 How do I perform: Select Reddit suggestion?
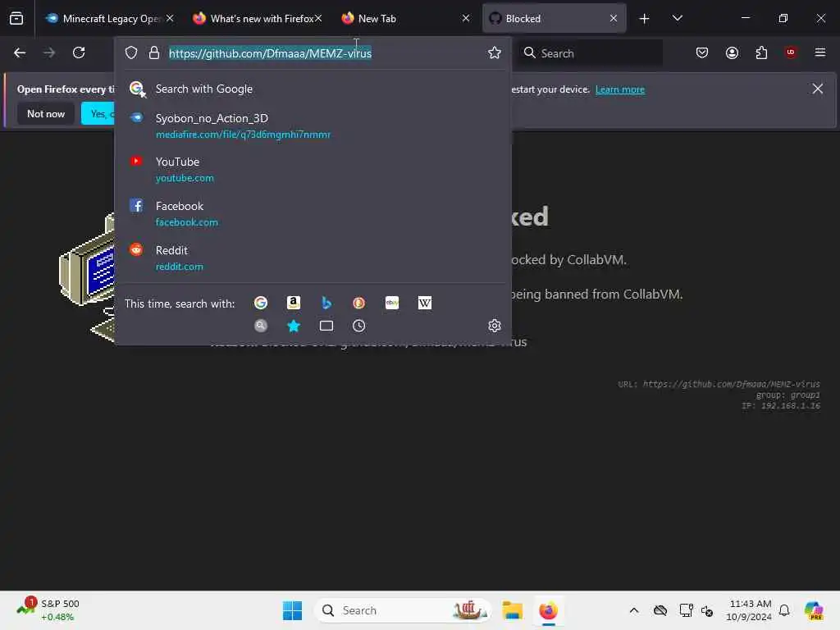[x=313, y=258]
